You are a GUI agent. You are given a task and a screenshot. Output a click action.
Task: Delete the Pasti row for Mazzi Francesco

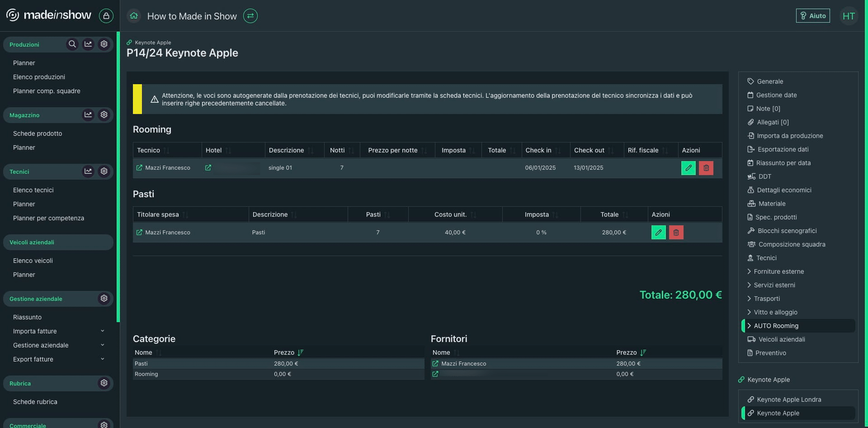(x=676, y=233)
